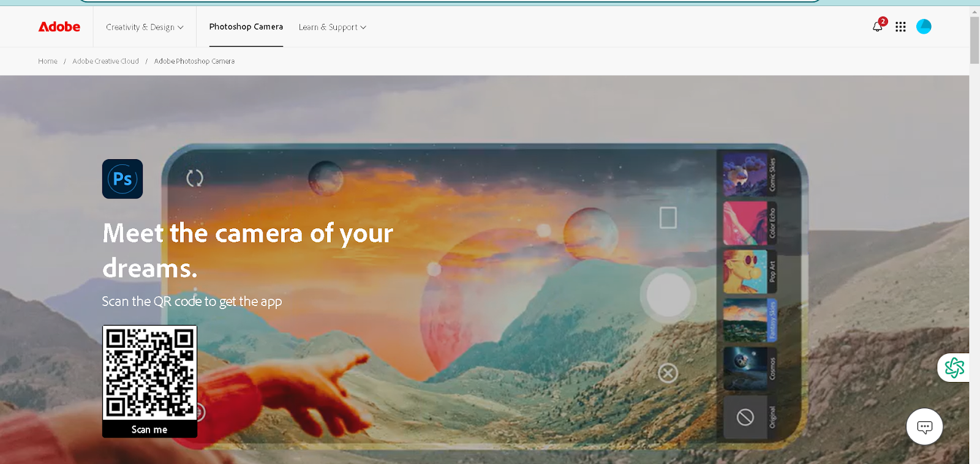Click Adobe Photoshop Camera breadcrumb
Screen dimensions: 980x464
[x=194, y=61]
